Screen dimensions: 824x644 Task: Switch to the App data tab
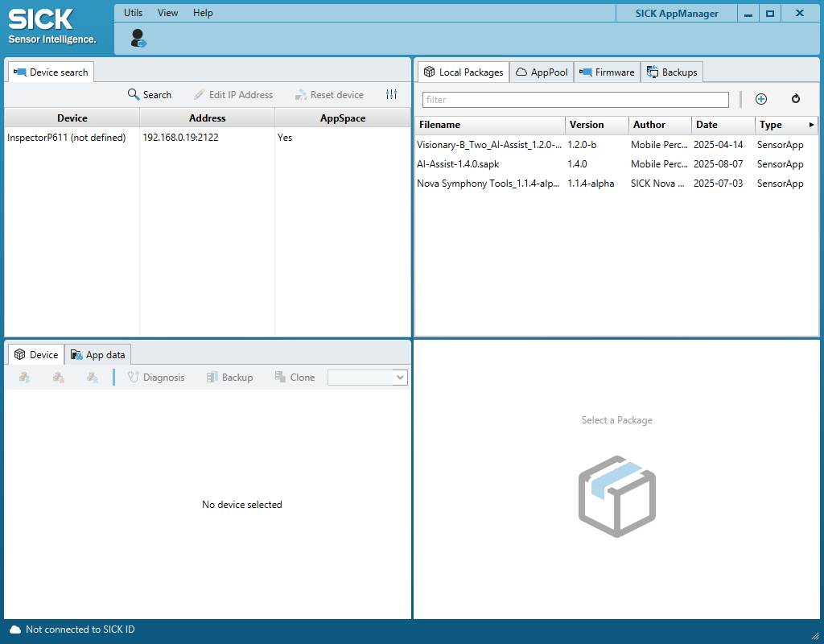pos(98,355)
